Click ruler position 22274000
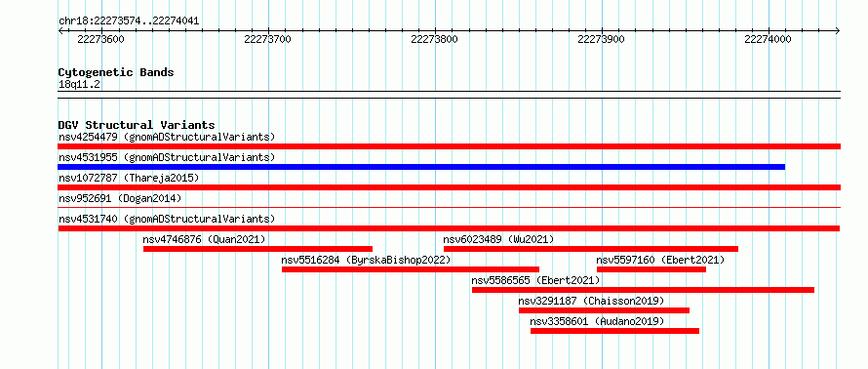 (x=768, y=40)
